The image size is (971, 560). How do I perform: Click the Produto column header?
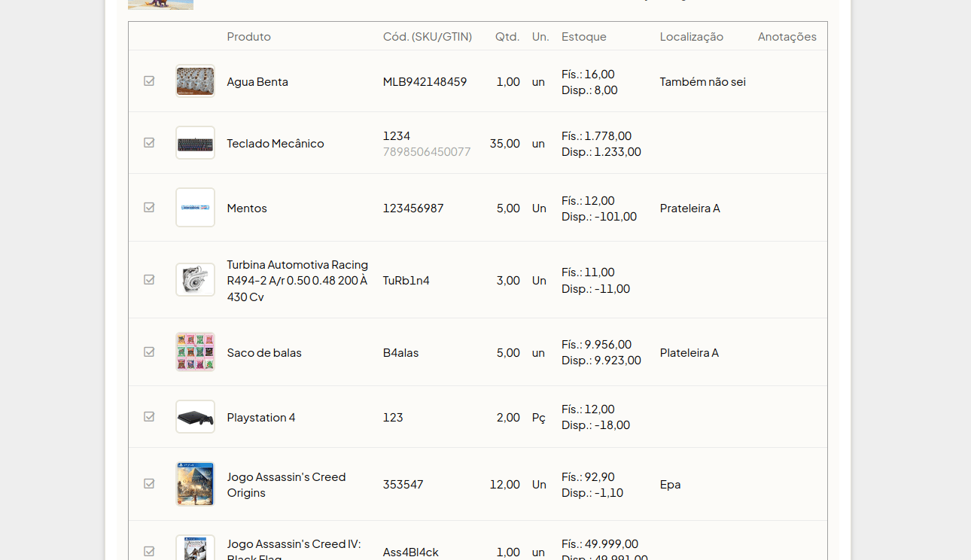pyautogui.click(x=249, y=36)
